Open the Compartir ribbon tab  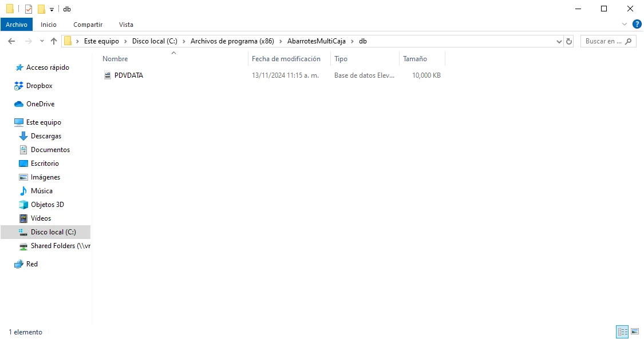tap(88, 25)
